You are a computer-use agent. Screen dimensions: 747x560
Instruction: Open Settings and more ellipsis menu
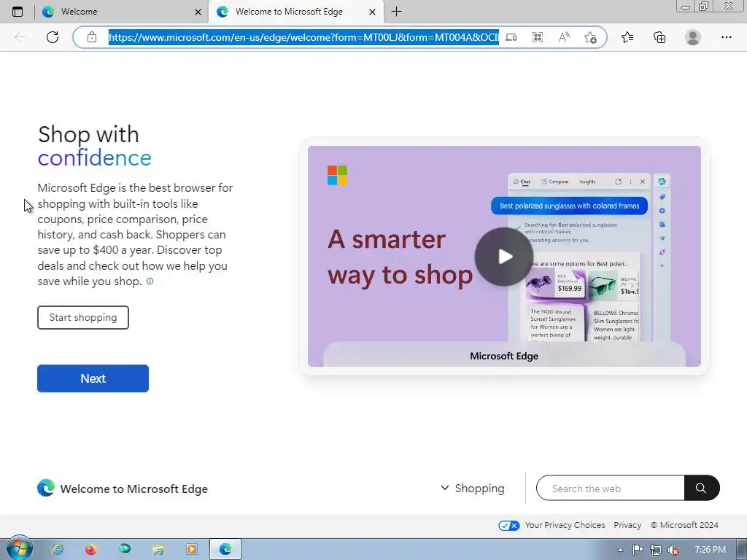(x=726, y=37)
